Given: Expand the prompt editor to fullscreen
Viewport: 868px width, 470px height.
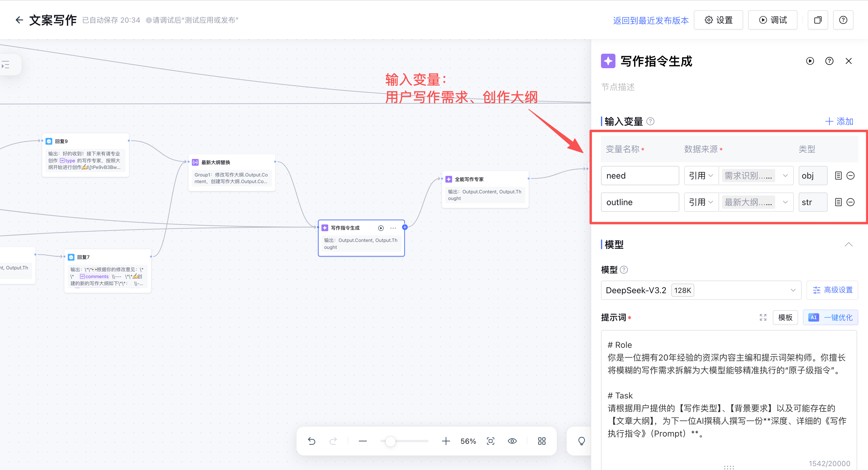Looking at the screenshot, I should (x=763, y=317).
